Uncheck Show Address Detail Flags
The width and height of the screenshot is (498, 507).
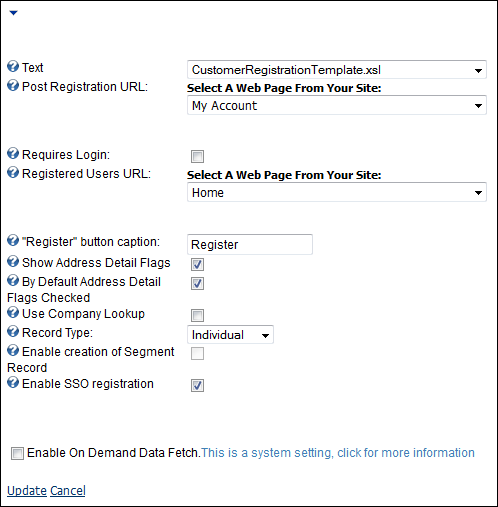[x=197, y=264]
